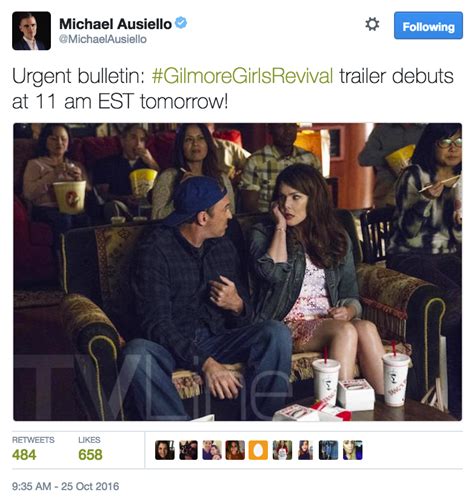
Task: Open the avatar showing two people together
Action: tap(212, 450)
